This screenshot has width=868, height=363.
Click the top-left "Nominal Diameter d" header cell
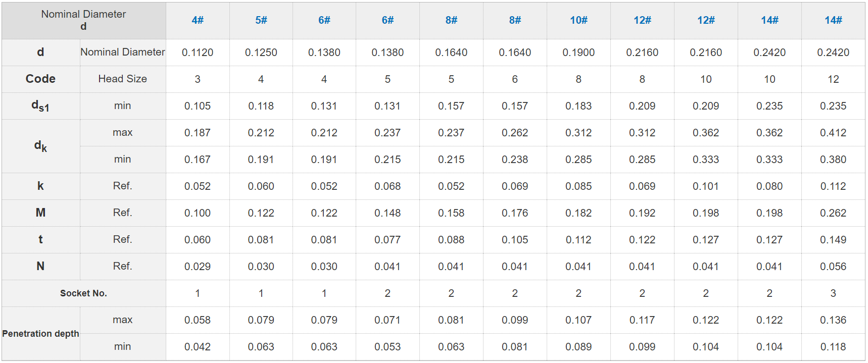[x=83, y=20]
